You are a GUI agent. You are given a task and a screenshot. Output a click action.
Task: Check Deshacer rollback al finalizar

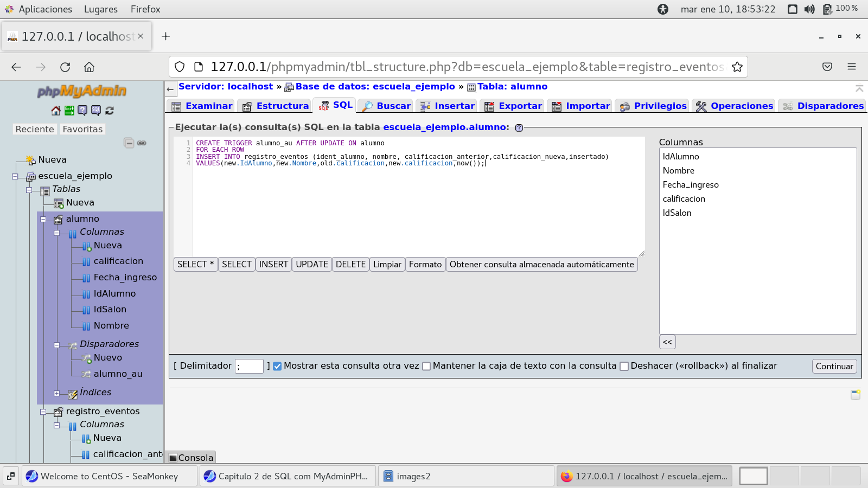[x=624, y=366]
